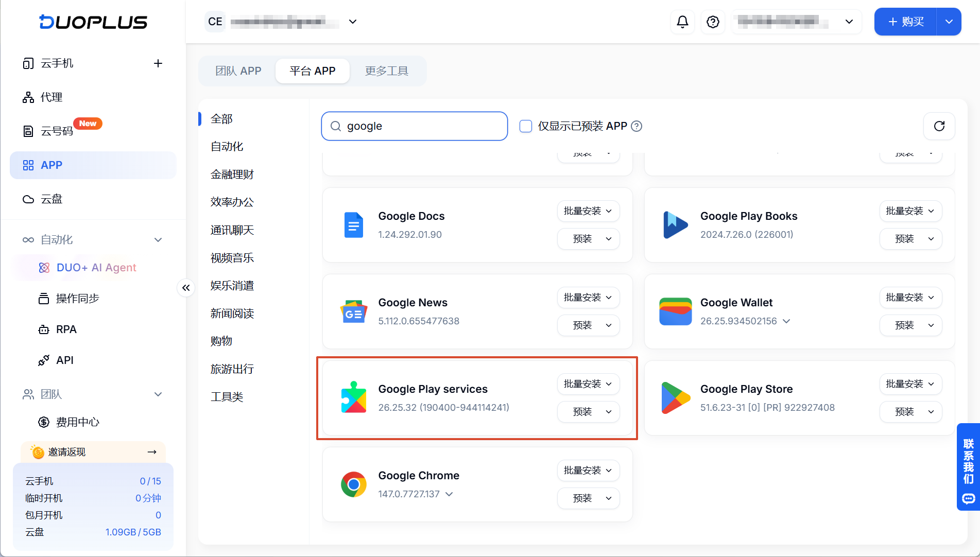Click the Google Wallet app icon
The height and width of the screenshot is (557, 980).
[x=675, y=311]
